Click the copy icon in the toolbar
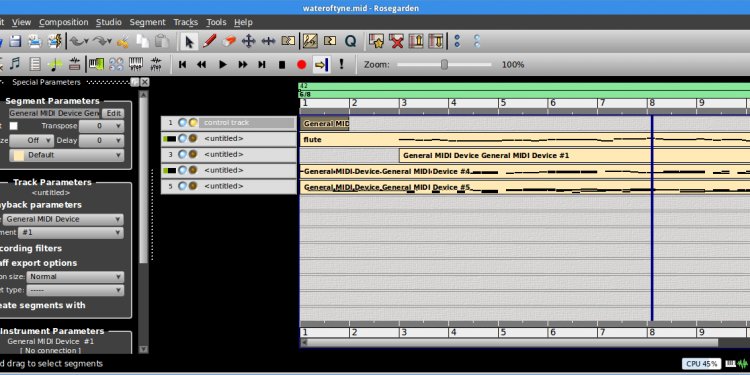 [143, 42]
